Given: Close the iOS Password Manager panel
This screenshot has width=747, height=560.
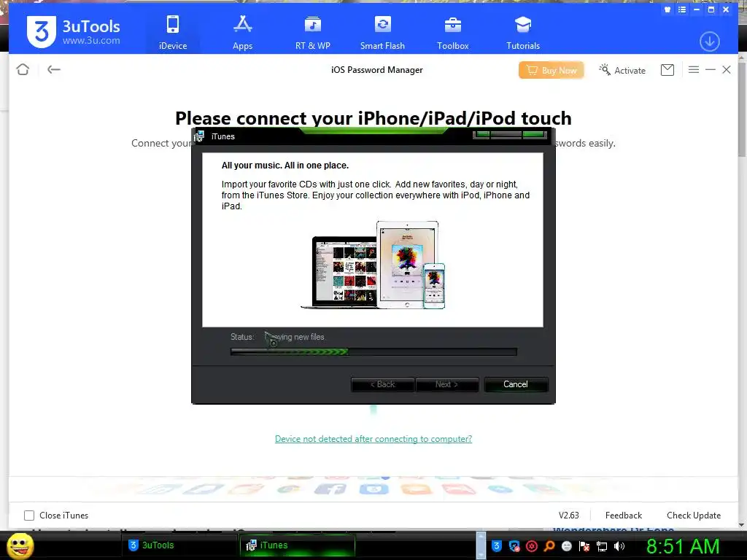Looking at the screenshot, I should click(x=727, y=70).
